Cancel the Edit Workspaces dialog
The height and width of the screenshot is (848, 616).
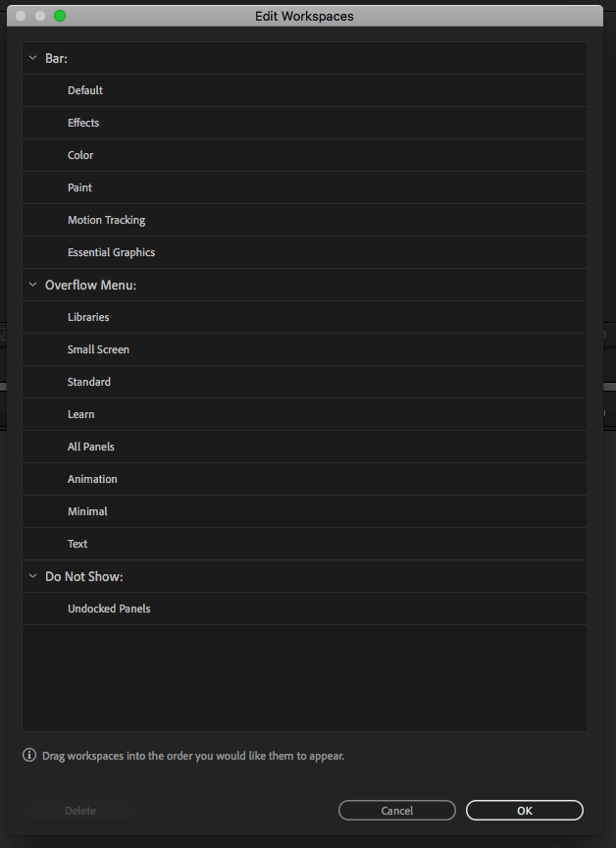396,810
